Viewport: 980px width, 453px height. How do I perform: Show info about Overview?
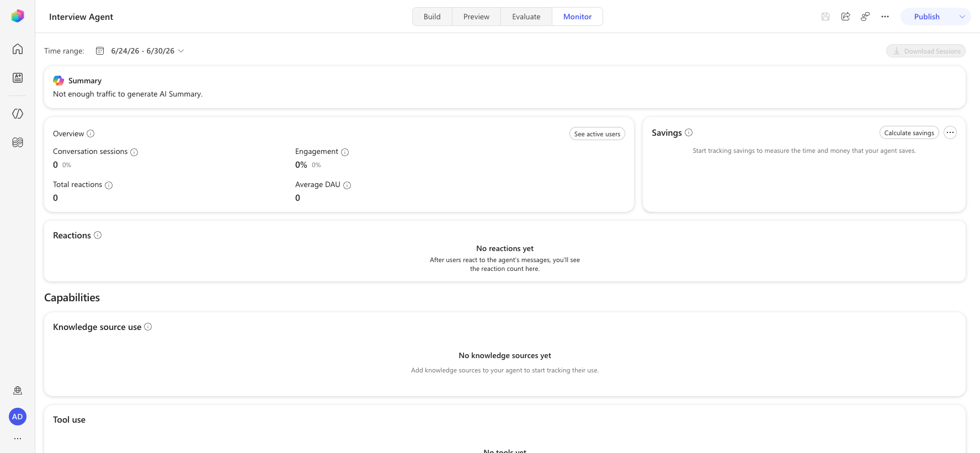click(x=90, y=134)
